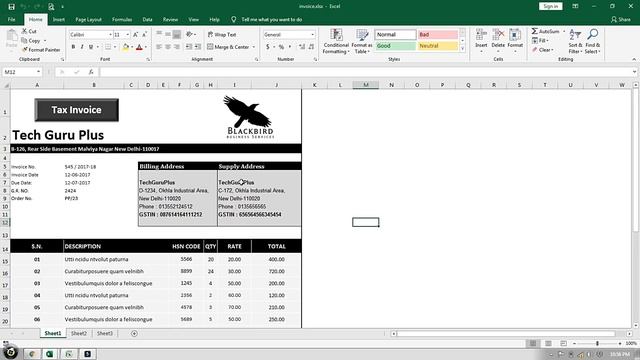640x360 pixels.
Task: Switch to Page Layout view icon
Action: (x=548, y=344)
